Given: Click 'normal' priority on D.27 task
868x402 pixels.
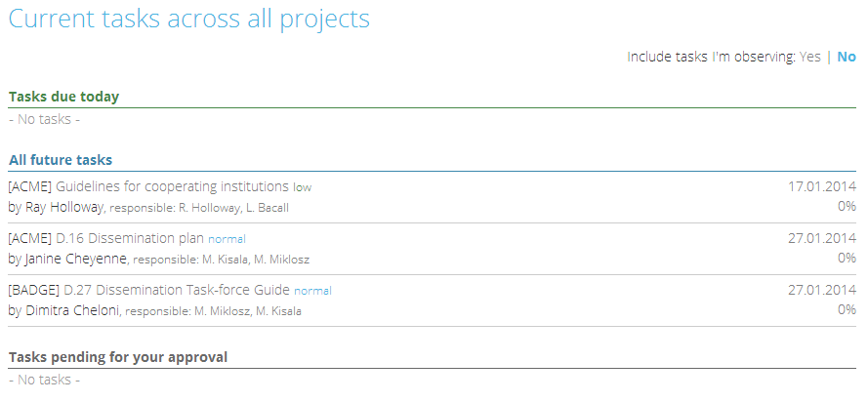Looking at the screenshot, I should pyautogui.click(x=312, y=291).
